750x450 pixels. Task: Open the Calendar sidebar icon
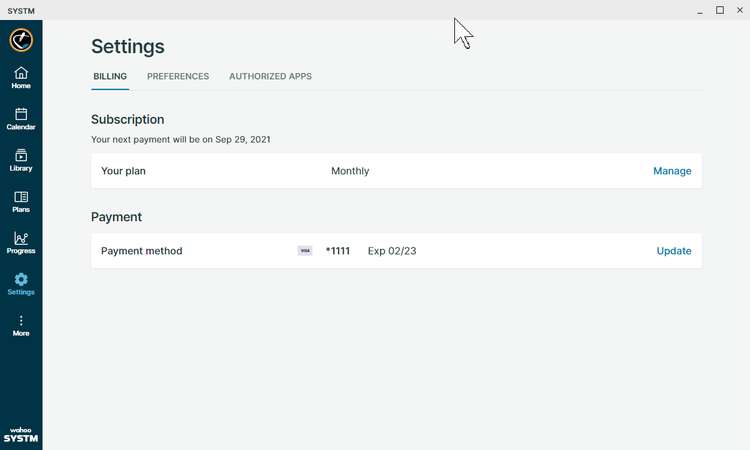(x=21, y=114)
